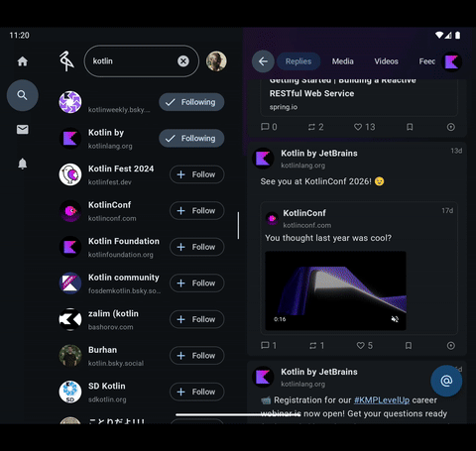The width and height of the screenshot is (476, 451).
Task: Like the spring.io post with 13 likes
Action: [364, 127]
